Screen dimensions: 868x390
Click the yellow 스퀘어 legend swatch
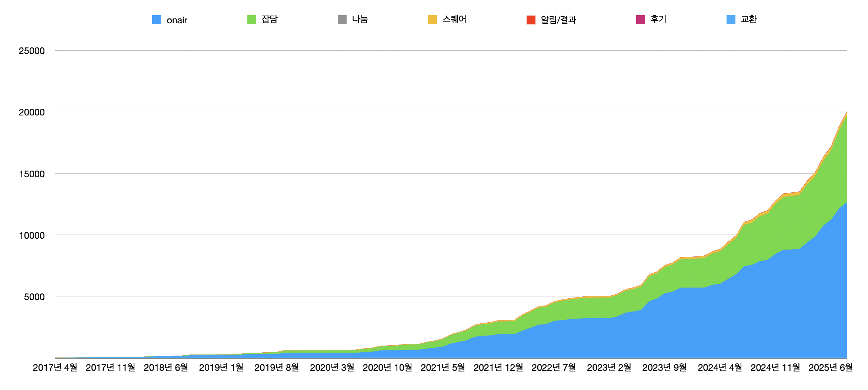(x=433, y=20)
